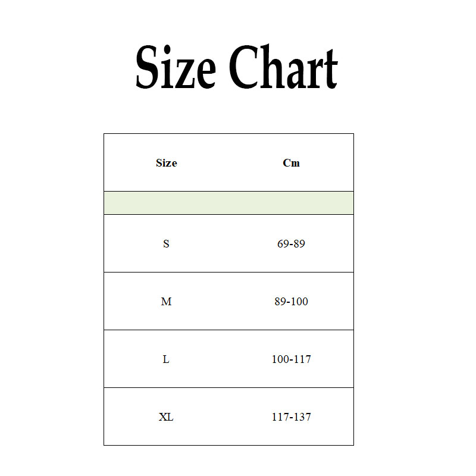The width and height of the screenshot is (476, 476).
Task: Select the "100-117" measurement value
Action: point(291,359)
